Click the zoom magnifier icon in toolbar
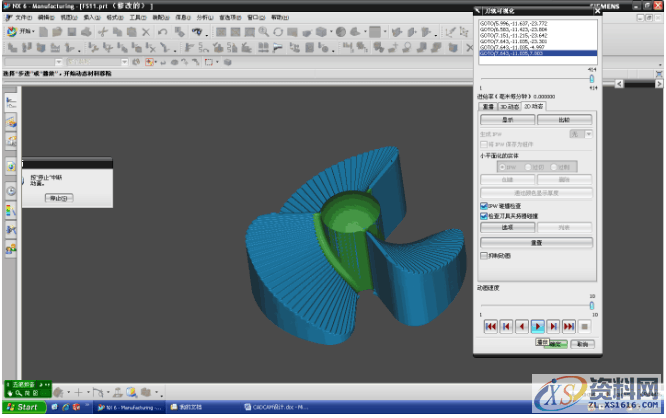Image resolution: width=666 pixels, height=418 pixels. [263, 32]
